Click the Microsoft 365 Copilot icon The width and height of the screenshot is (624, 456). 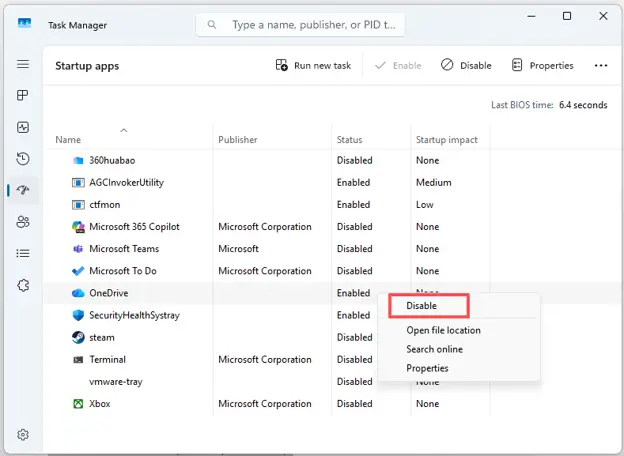(x=78, y=227)
